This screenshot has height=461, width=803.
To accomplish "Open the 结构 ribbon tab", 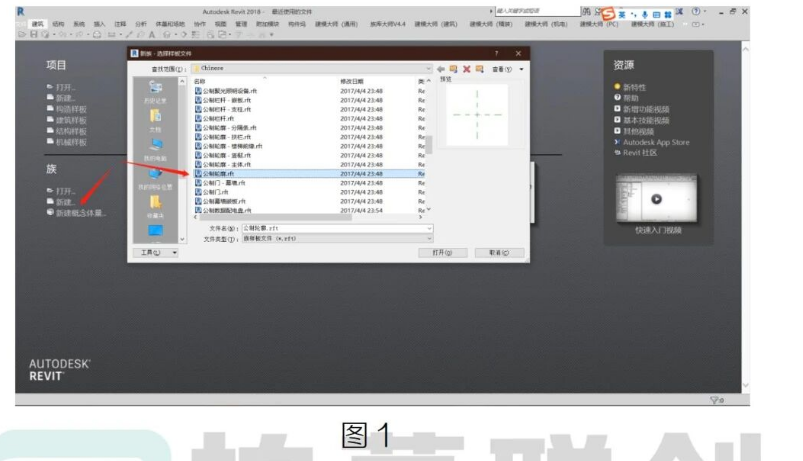I will tap(58, 24).
